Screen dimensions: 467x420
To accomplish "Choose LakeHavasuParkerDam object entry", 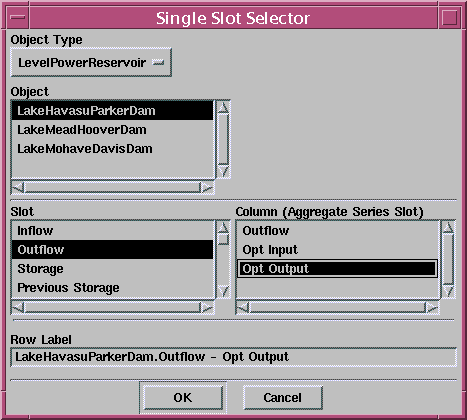I will tap(112, 111).
